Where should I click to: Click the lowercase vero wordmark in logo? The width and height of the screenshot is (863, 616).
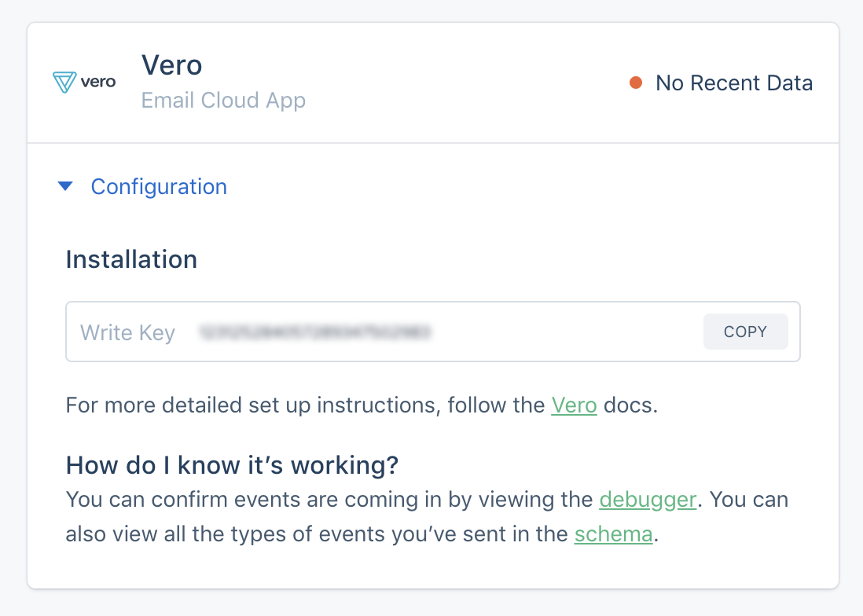98,82
